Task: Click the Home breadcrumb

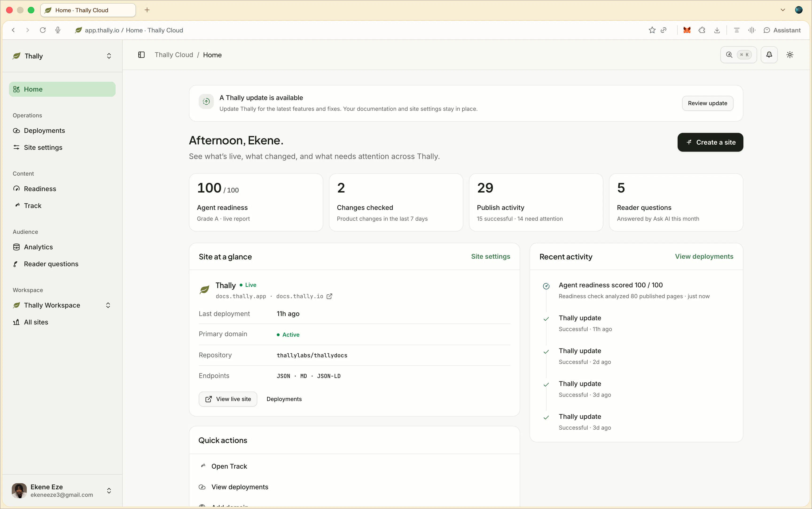Action: coord(212,55)
